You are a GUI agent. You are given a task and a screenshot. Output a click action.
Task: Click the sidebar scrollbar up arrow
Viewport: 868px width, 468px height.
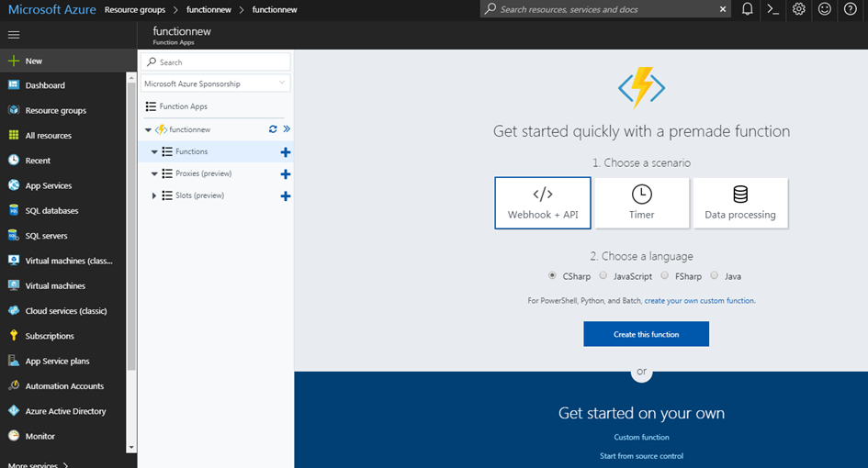(131, 77)
